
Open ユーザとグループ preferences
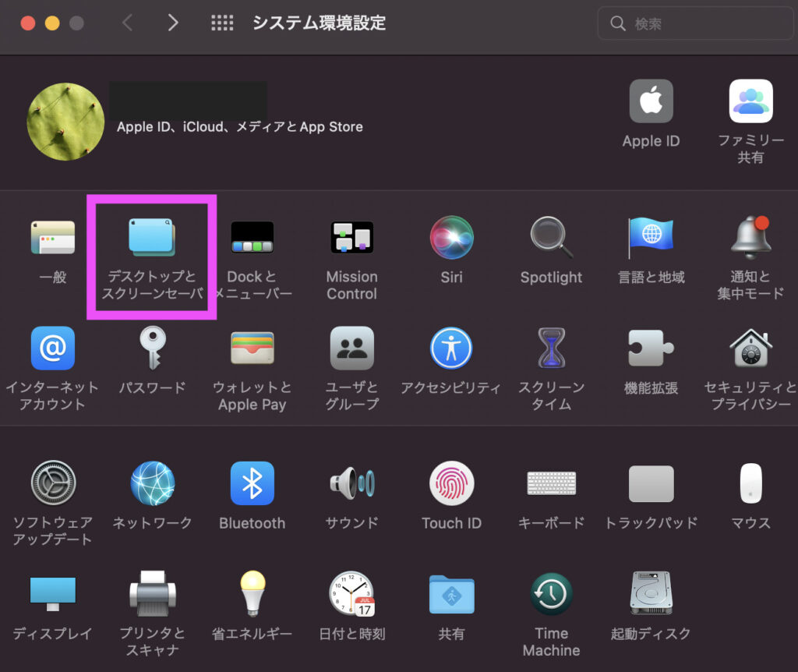click(x=351, y=348)
